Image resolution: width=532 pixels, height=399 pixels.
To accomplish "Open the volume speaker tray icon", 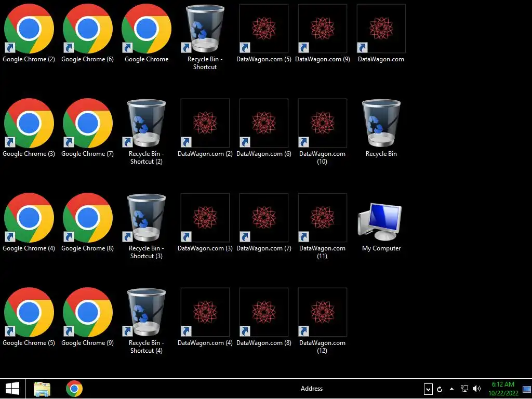I will click(477, 389).
